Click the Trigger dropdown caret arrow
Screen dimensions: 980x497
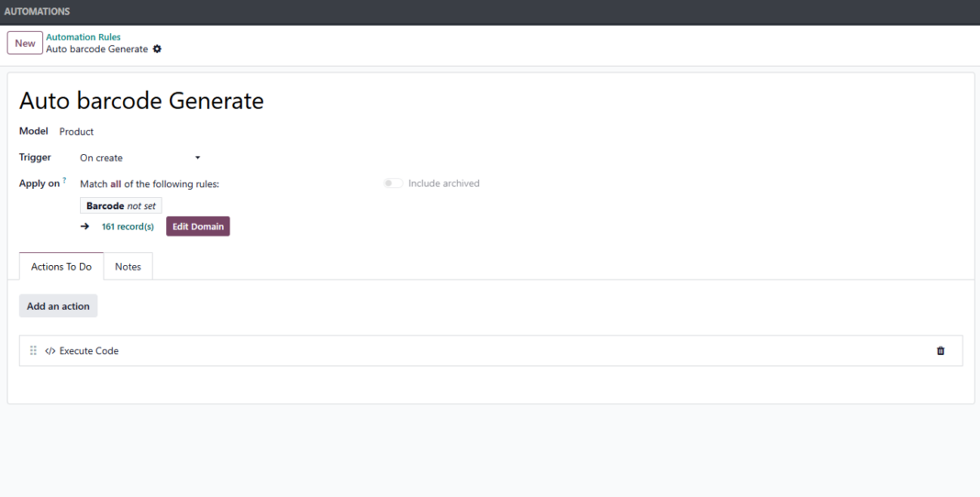[197, 158]
